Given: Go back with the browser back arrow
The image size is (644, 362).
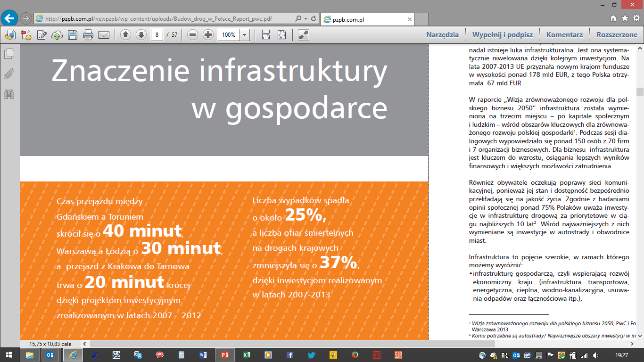Looking at the screenshot, I should [9, 18].
